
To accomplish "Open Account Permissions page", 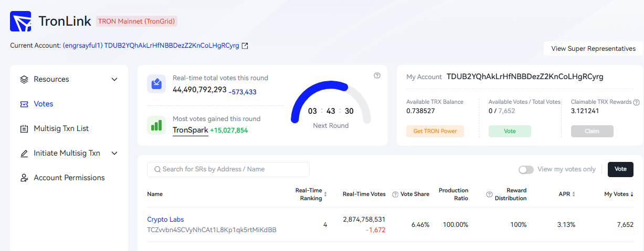I will coord(69,178).
